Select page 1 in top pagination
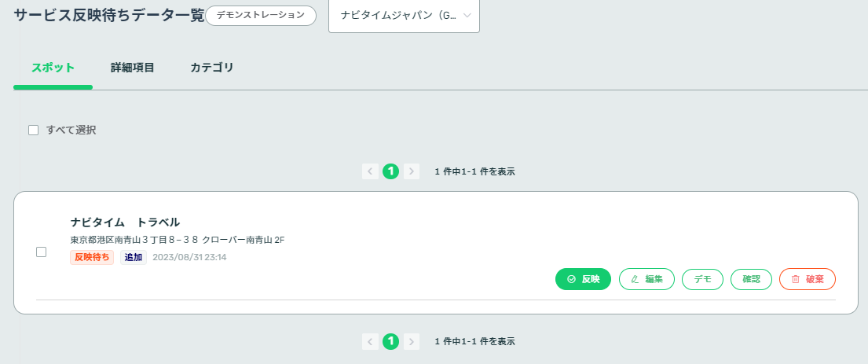 pyautogui.click(x=391, y=171)
